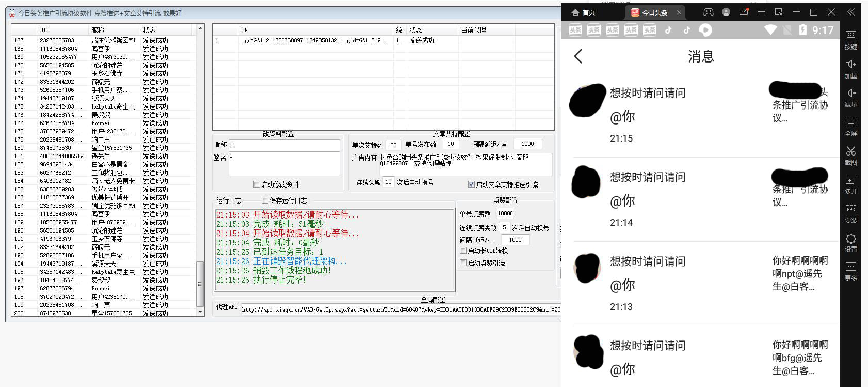
Task: Click the home icon beside 首页
Action: coord(575,12)
